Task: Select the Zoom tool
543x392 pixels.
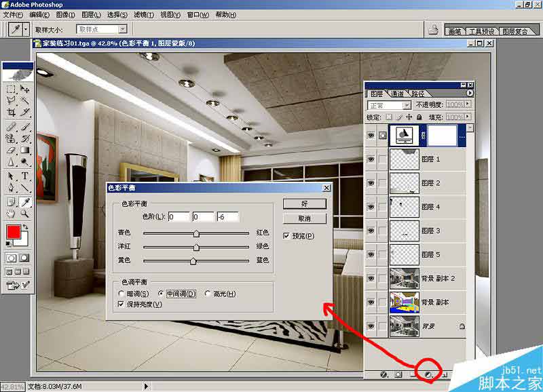Action: click(x=24, y=214)
